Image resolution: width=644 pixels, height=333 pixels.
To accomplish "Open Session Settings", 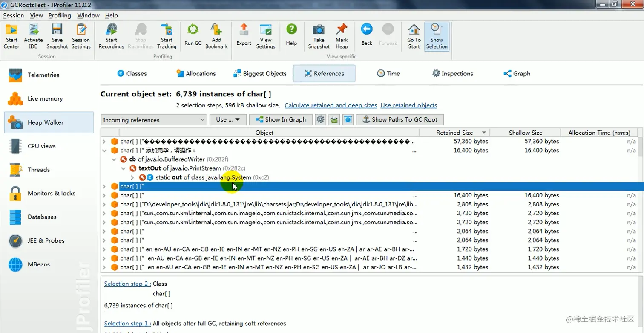I will tap(81, 36).
